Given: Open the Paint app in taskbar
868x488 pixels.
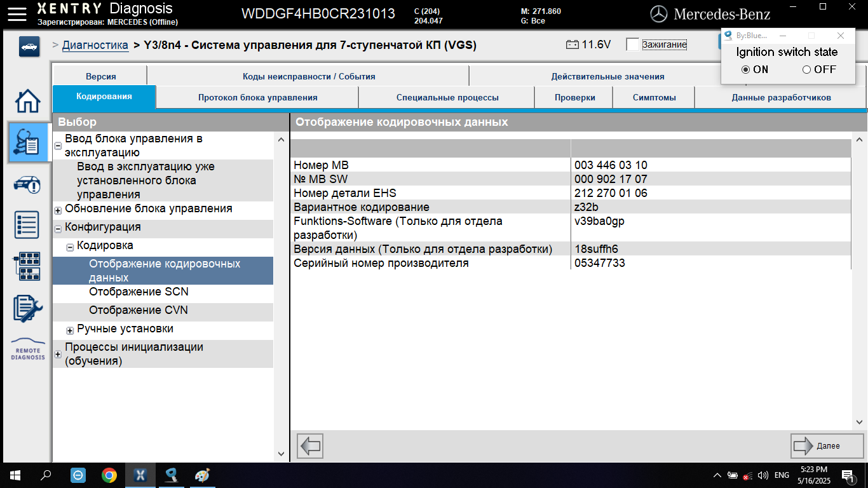Looking at the screenshot, I should (x=202, y=475).
